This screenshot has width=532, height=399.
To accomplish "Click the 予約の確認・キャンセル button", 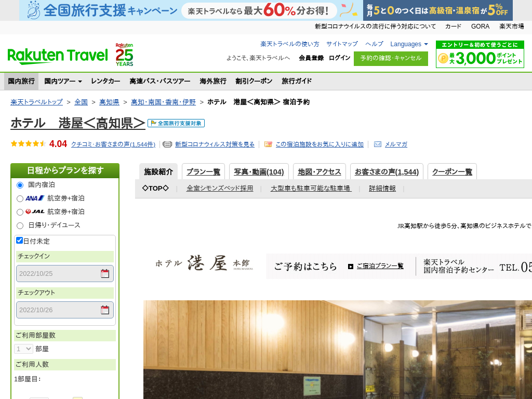I will pos(391,58).
